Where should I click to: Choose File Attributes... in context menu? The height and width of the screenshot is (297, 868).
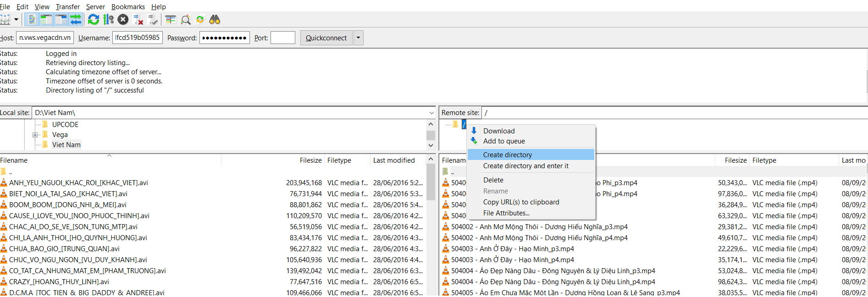click(506, 213)
